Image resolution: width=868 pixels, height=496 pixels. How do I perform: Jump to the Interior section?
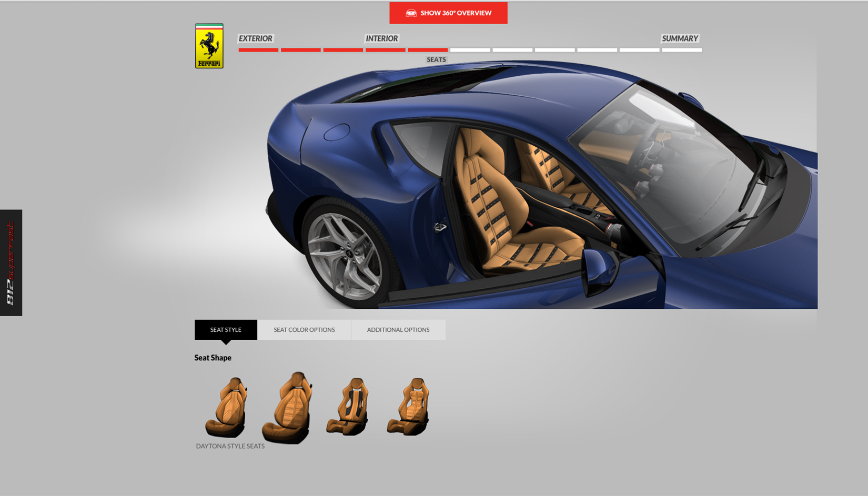pyautogui.click(x=381, y=38)
